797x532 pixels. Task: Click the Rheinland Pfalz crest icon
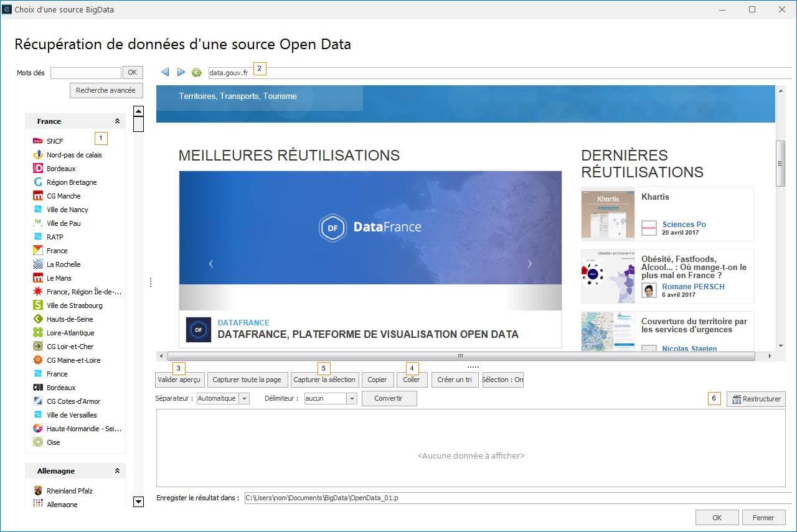tap(38, 491)
